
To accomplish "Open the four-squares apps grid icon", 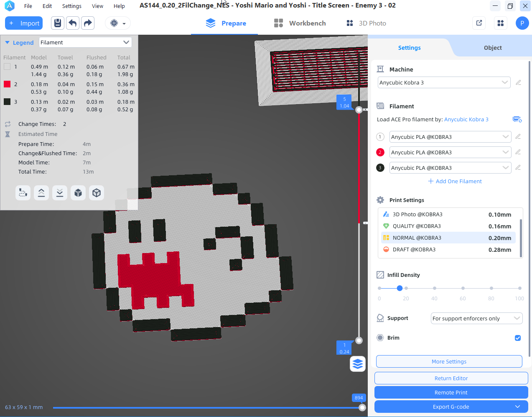I will click(501, 23).
